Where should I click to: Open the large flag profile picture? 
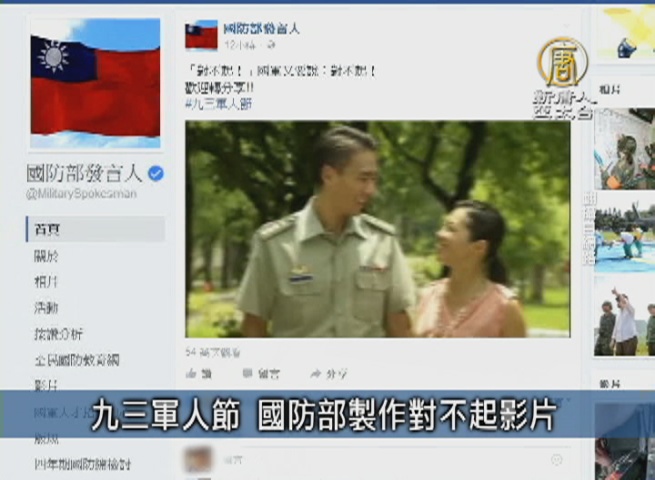point(95,83)
